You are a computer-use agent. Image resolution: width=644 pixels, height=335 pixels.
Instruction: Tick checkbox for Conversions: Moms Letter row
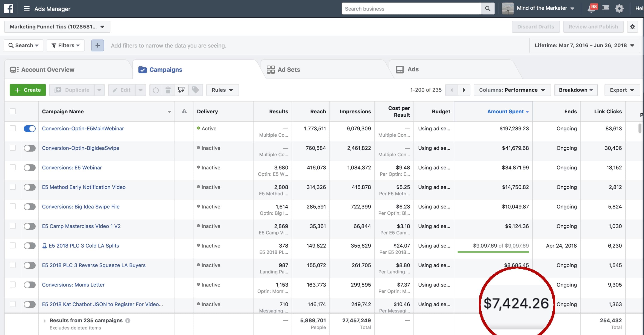13,285
